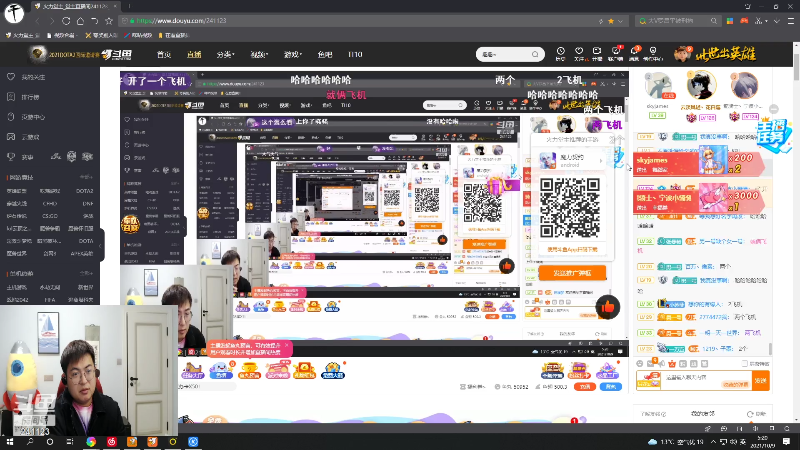The image size is (800, 450).
Task: Open the browser hamburger menu
Action: pos(790,21)
